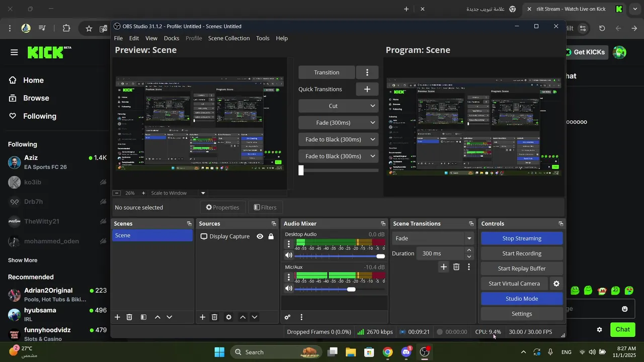This screenshot has height=362, width=644.
Task: Open scene filters icon in Scenes dock
Action: 143,317
